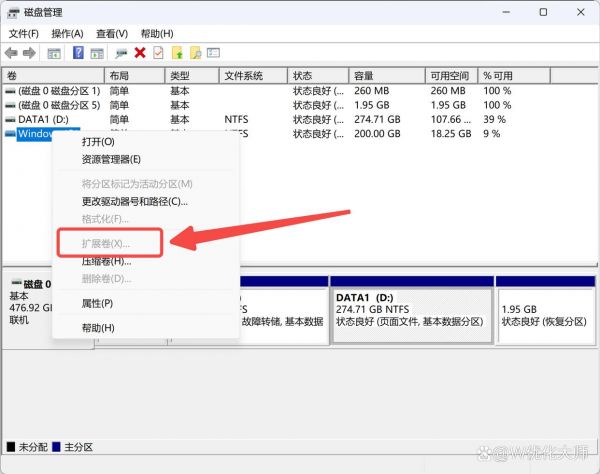This screenshot has height=474, width=600.
Task: Toggle the action pane toolbar icon
Action: 97,53
